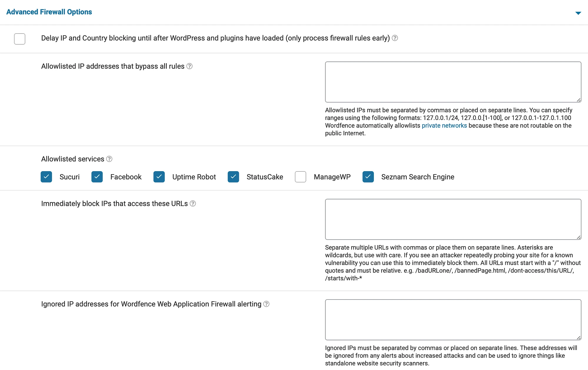Click the Facebook allowlisted service icon

pyautogui.click(x=97, y=176)
